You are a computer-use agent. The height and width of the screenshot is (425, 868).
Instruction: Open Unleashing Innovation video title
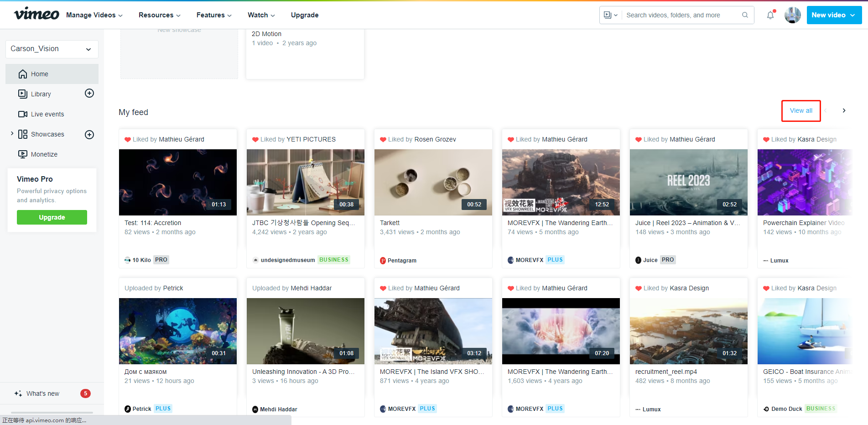pyautogui.click(x=304, y=372)
